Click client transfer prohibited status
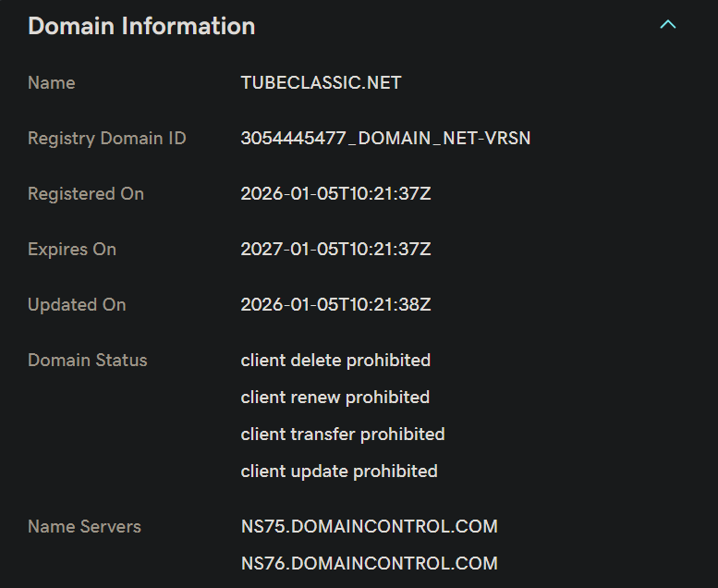The width and height of the screenshot is (718, 588). pyautogui.click(x=343, y=435)
